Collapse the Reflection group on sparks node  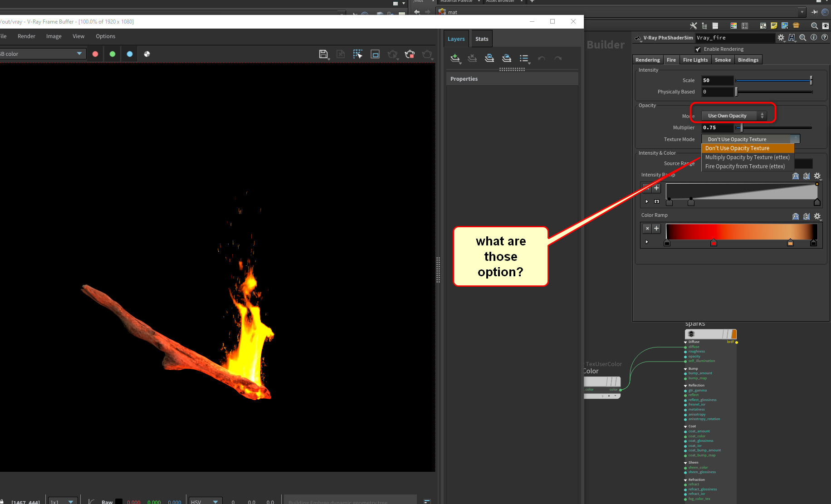[685, 386]
